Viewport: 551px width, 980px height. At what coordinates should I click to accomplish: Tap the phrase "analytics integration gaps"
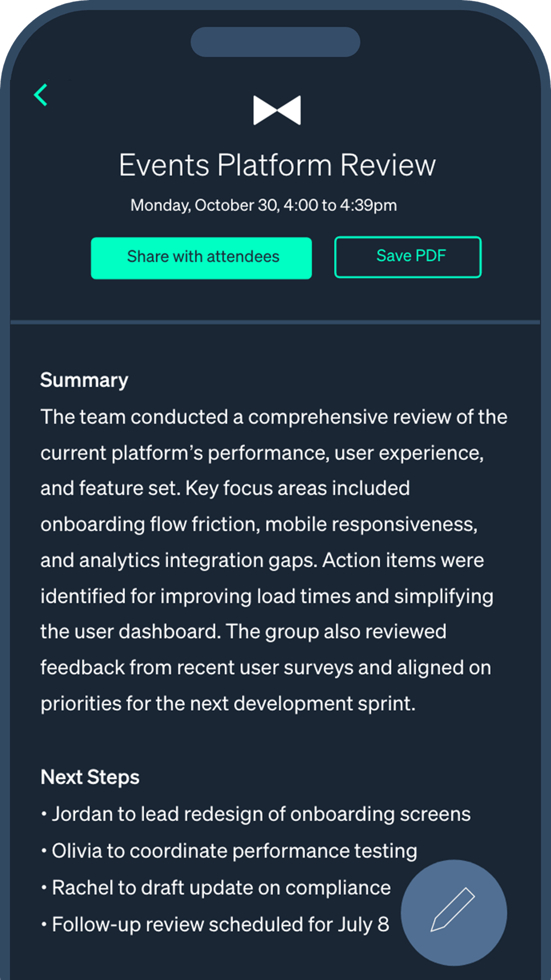(197, 560)
